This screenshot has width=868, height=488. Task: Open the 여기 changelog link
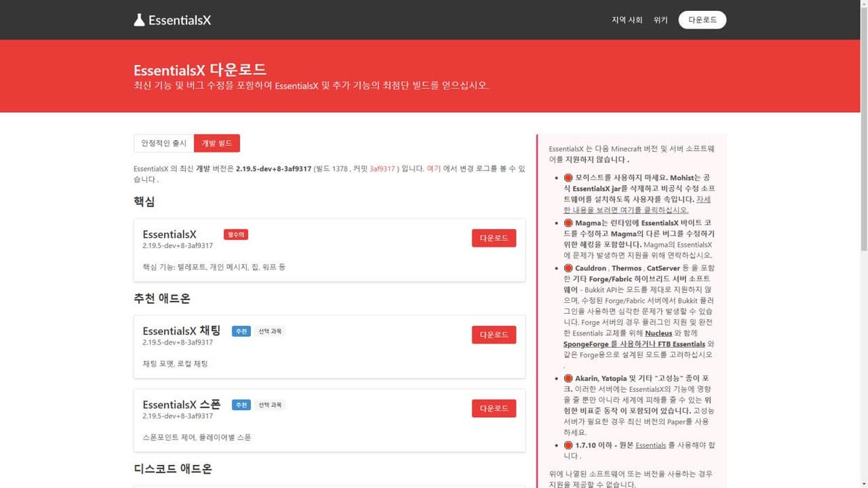pos(434,168)
